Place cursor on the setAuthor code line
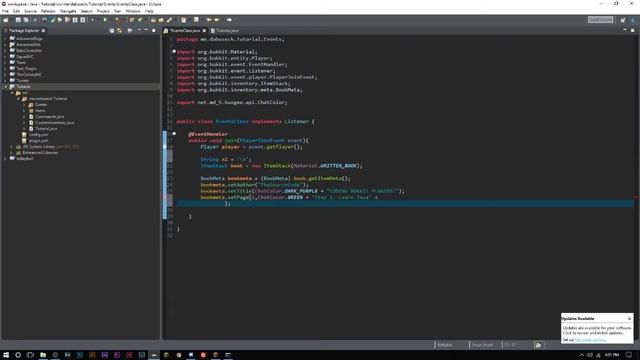The width and height of the screenshot is (640, 360). (x=254, y=185)
